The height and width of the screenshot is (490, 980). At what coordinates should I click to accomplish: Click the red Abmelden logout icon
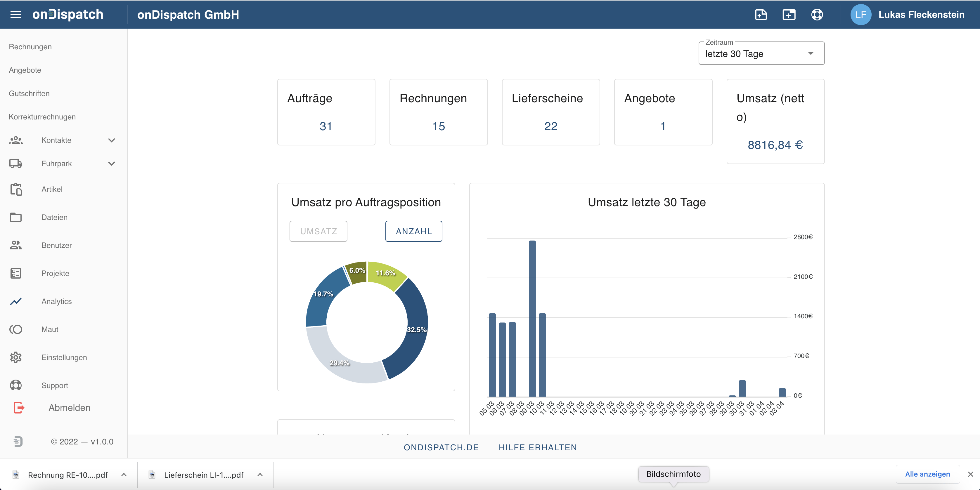pos(19,408)
